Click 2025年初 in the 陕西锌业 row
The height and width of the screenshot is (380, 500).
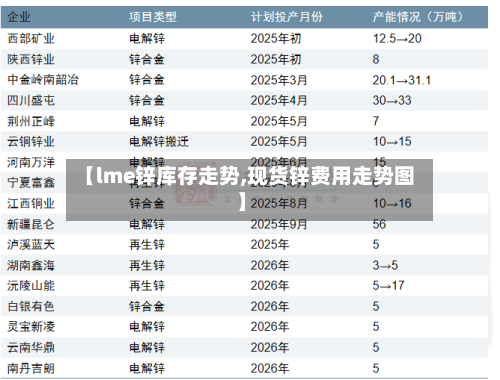point(276,59)
